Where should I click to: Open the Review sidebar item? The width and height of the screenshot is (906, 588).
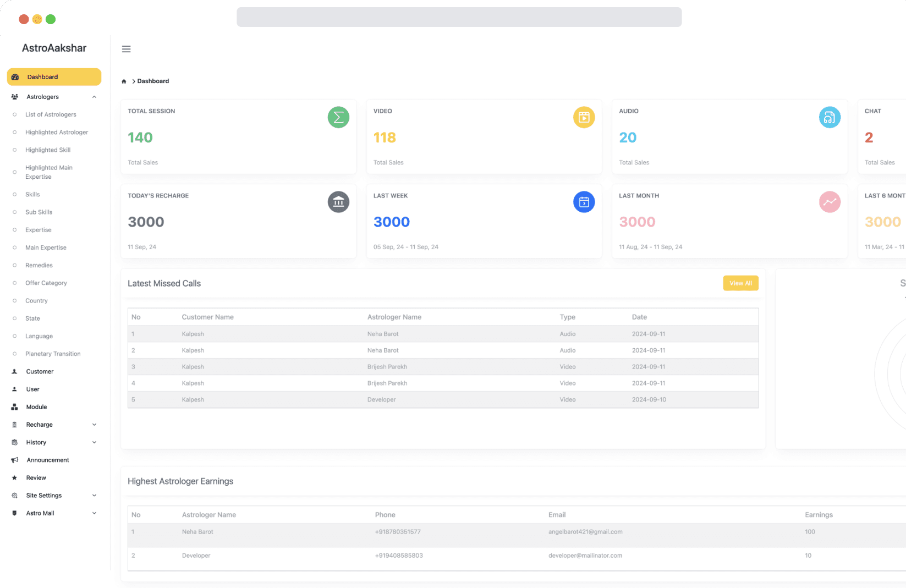pyautogui.click(x=36, y=478)
